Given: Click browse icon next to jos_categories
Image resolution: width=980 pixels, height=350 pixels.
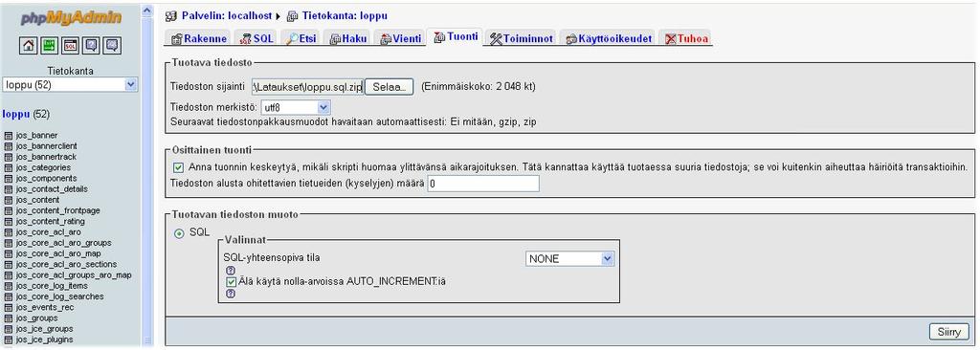Looking at the screenshot, I should (x=8, y=167).
